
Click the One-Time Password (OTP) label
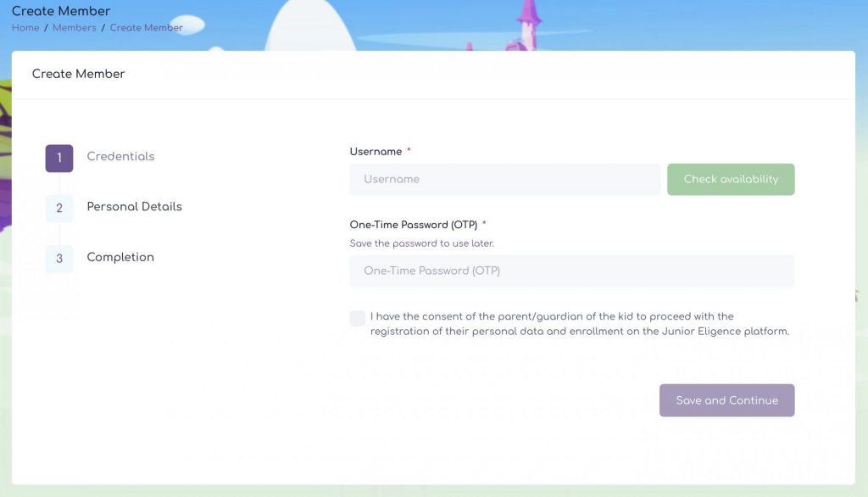[414, 225]
